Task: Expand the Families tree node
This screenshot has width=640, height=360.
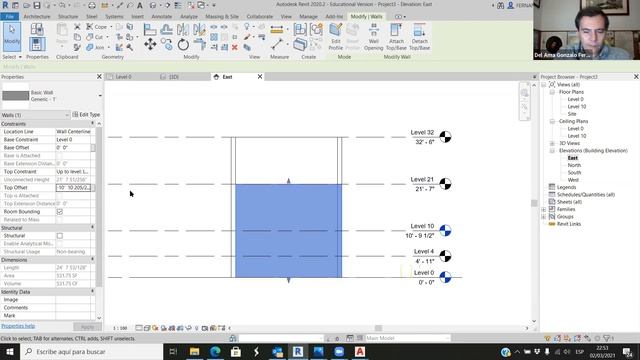Action: point(544,209)
